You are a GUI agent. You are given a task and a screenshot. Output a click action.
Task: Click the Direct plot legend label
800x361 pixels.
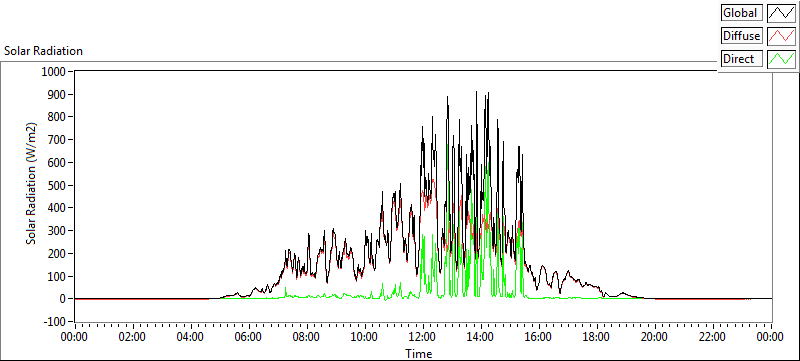click(741, 59)
